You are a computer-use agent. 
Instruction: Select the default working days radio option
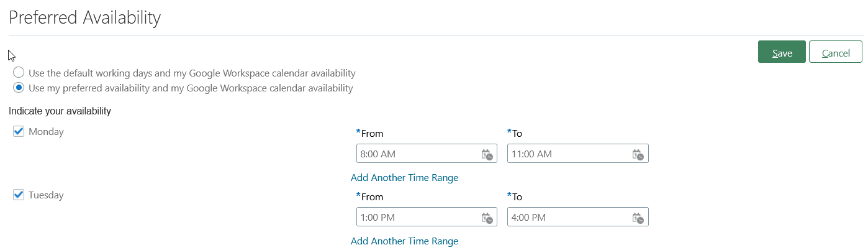pyautogui.click(x=19, y=73)
